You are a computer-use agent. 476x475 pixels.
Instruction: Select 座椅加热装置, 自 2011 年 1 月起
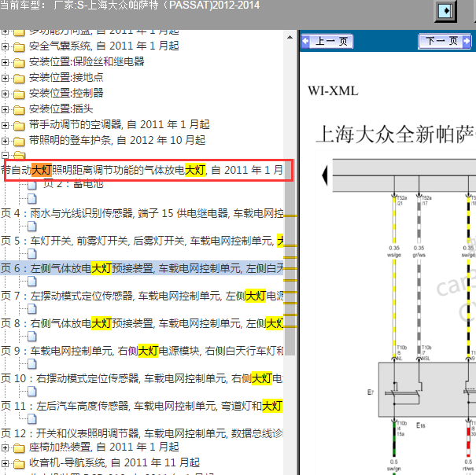pos(104,447)
